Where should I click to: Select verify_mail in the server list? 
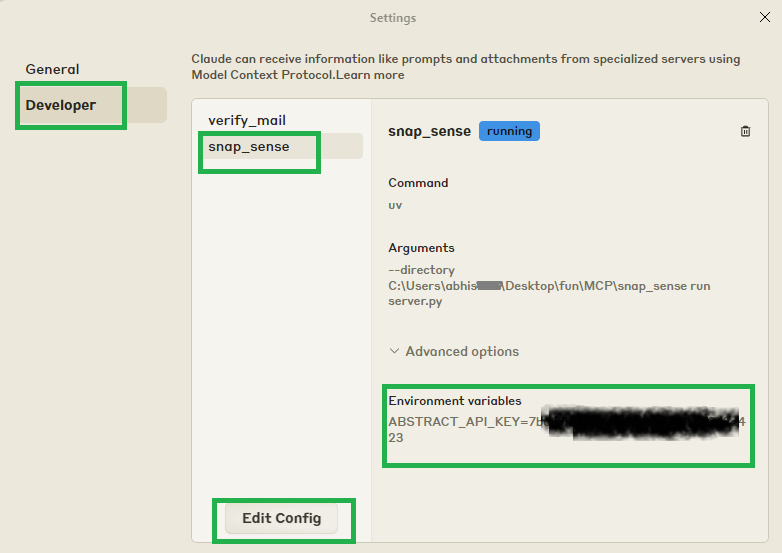246,120
